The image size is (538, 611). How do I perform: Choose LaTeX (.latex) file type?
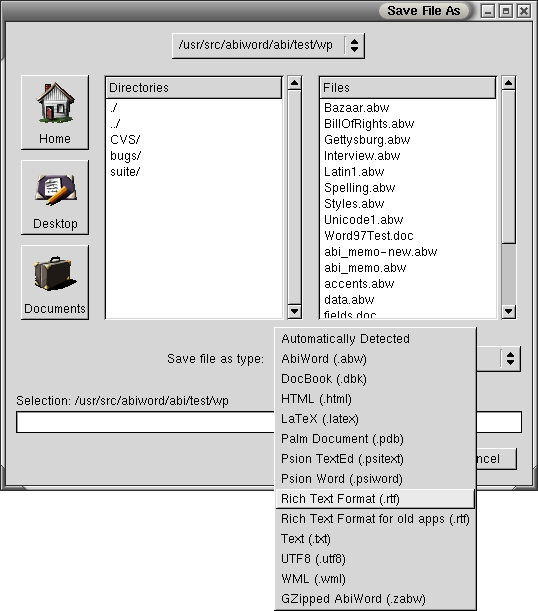click(x=375, y=419)
